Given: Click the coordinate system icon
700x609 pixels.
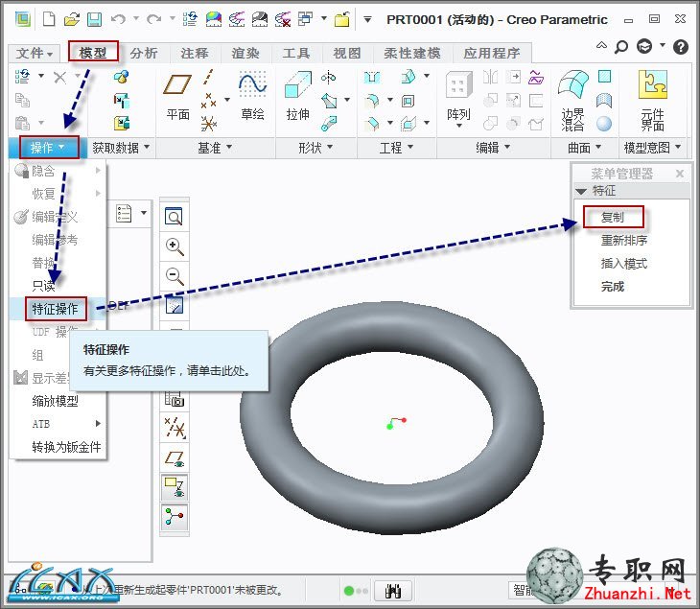Looking at the screenshot, I should pos(208,124).
